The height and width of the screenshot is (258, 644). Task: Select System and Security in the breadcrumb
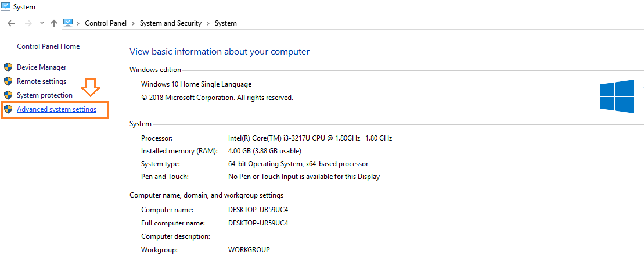tap(170, 23)
